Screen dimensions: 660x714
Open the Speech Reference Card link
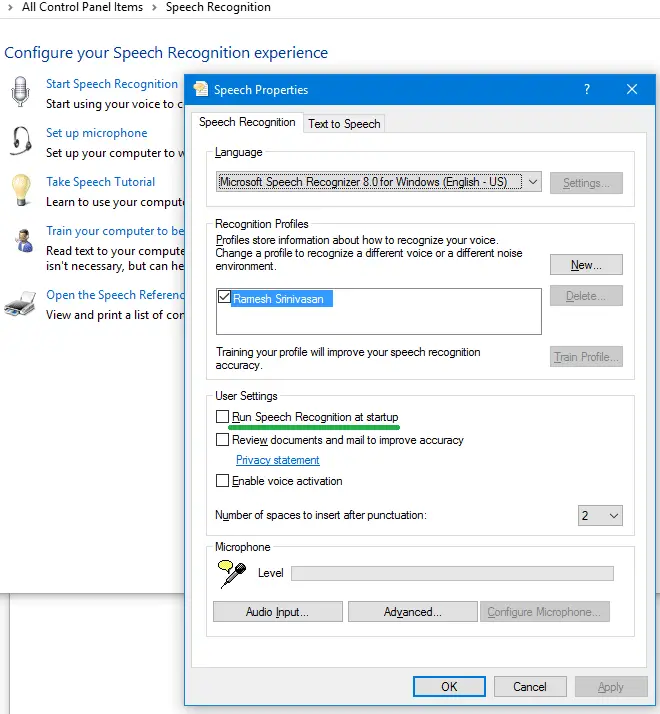coord(115,295)
